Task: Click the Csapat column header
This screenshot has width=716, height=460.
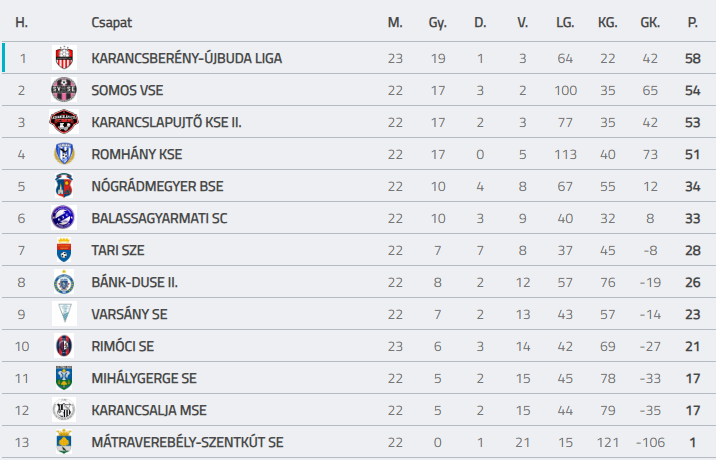Action: 111,22
